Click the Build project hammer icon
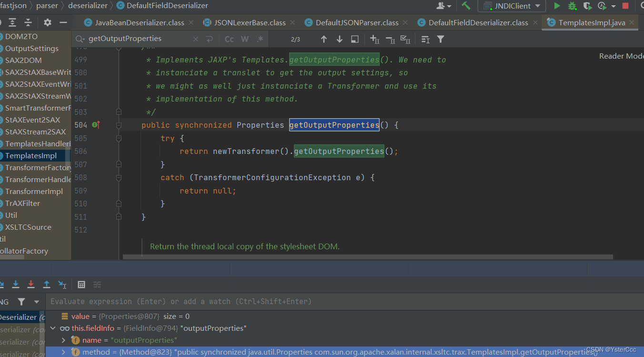The height and width of the screenshot is (357, 644). coord(466,6)
